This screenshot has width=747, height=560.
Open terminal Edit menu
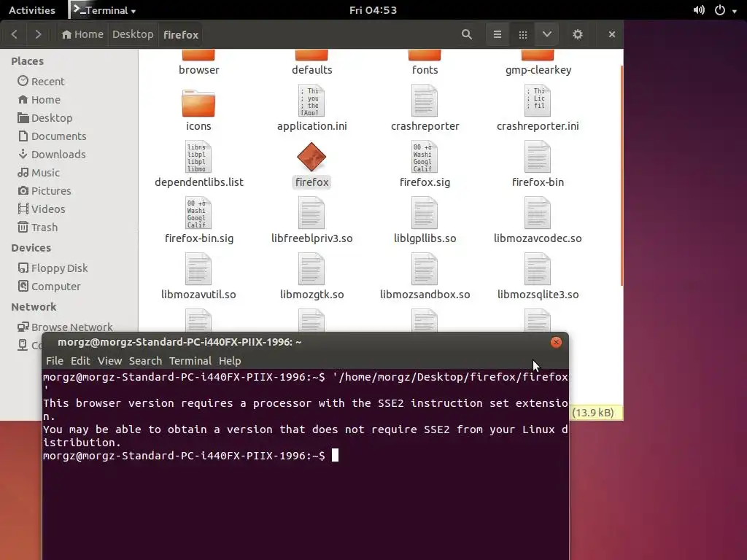click(80, 361)
